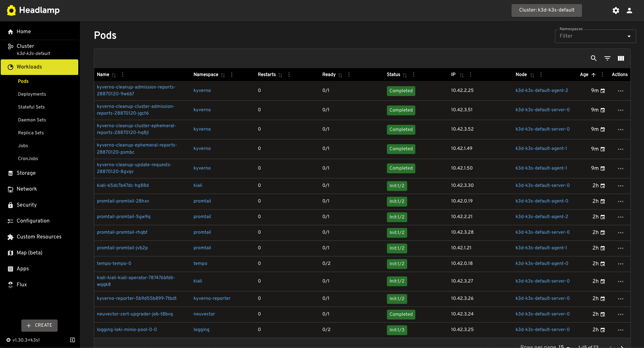Open show/hide columns icon
Viewport: 644px width, 348px height.
(621, 58)
